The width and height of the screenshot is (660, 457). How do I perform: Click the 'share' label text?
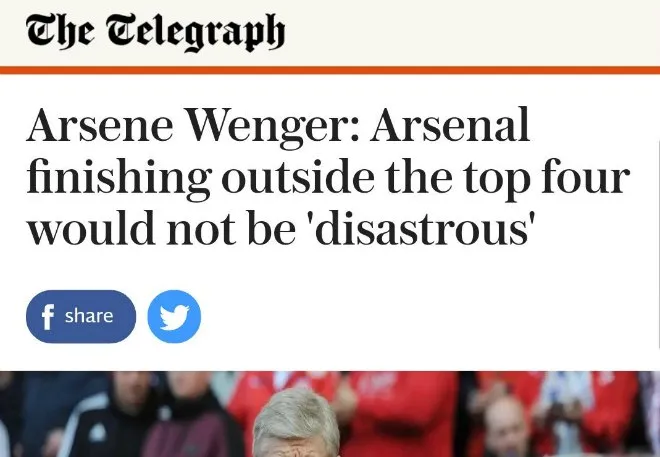(x=89, y=317)
